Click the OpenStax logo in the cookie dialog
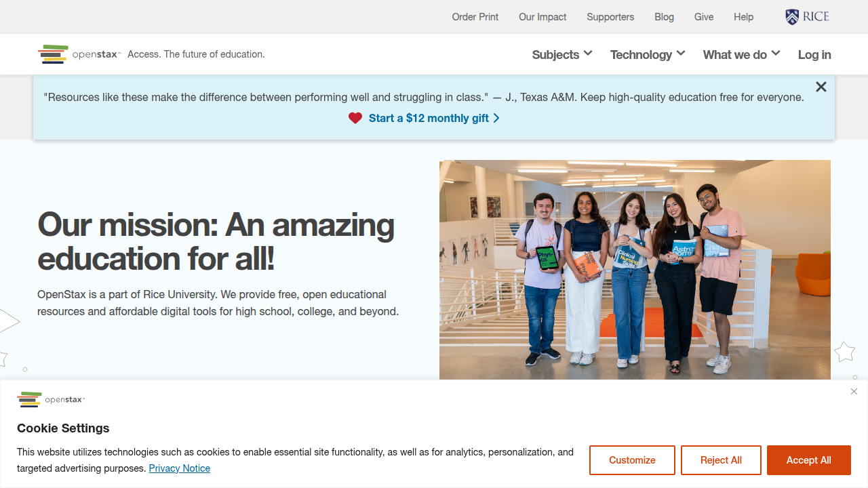The width and height of the screenshot is (868, 488). [x=51, y=399]
